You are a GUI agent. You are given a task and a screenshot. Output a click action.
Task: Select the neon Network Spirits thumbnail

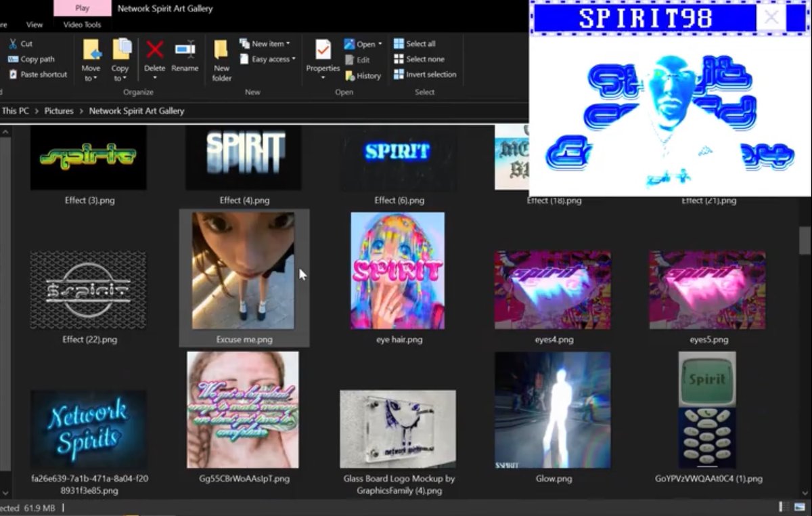coord(89,429)
